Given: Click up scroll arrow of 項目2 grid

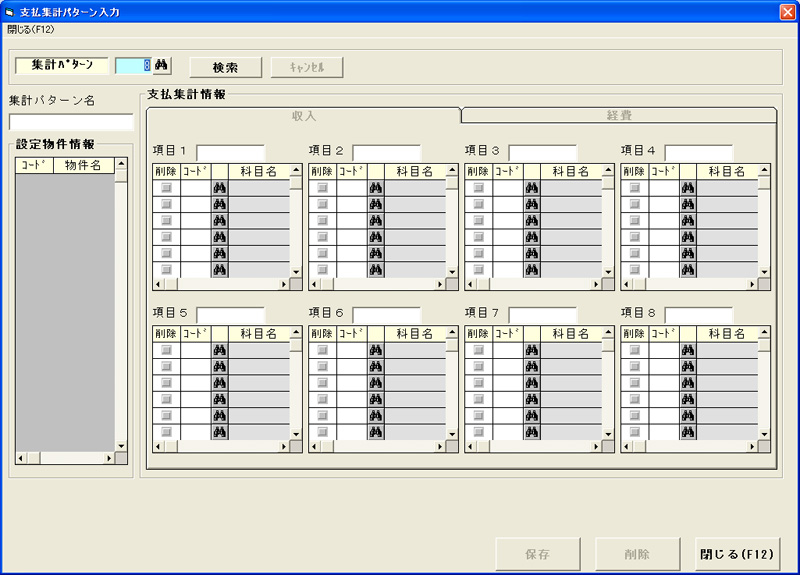Looking at the screenshot, I should click(452, 170).
